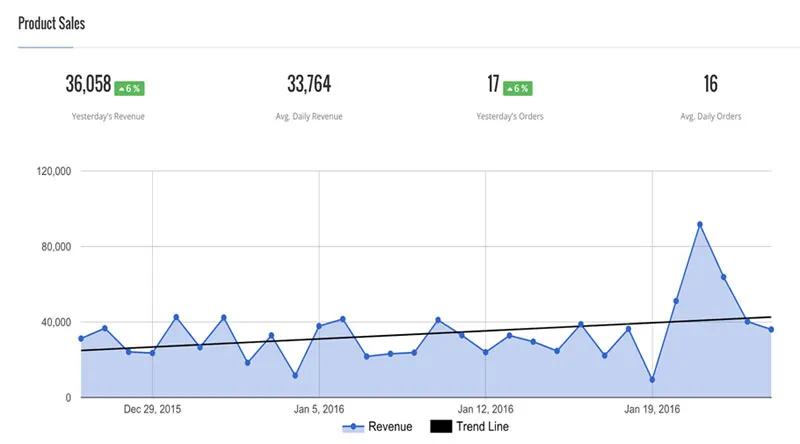The height and width of the screenshot is (444, 800).
Task: Select the 36,058 revenue figure
Action: [x=87, y=85]
